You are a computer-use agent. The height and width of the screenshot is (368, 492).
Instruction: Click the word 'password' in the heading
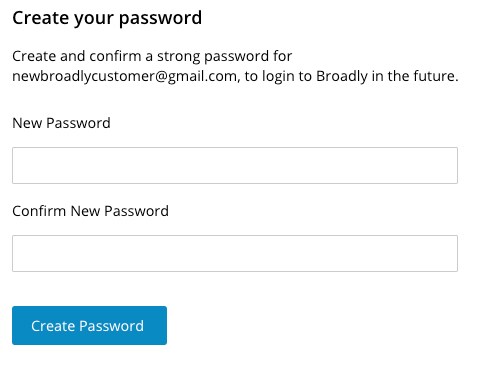pyautogui.click(x=160, y=19)
